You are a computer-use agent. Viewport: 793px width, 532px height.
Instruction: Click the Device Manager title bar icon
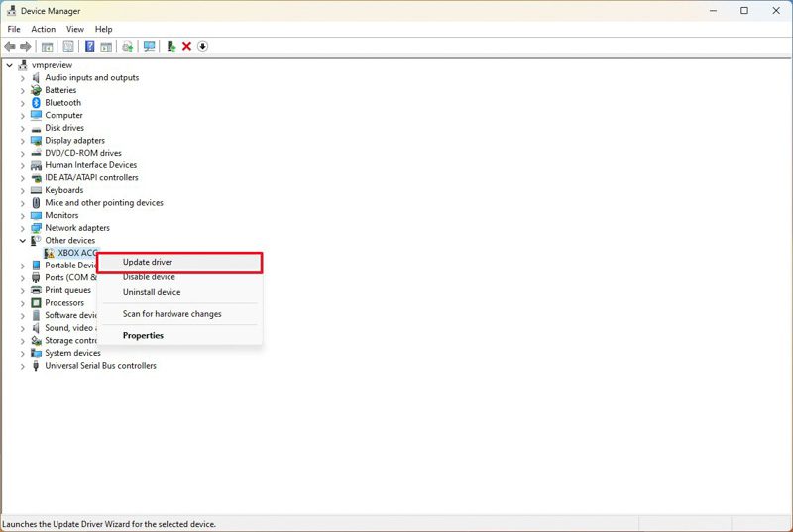point(11,11)
